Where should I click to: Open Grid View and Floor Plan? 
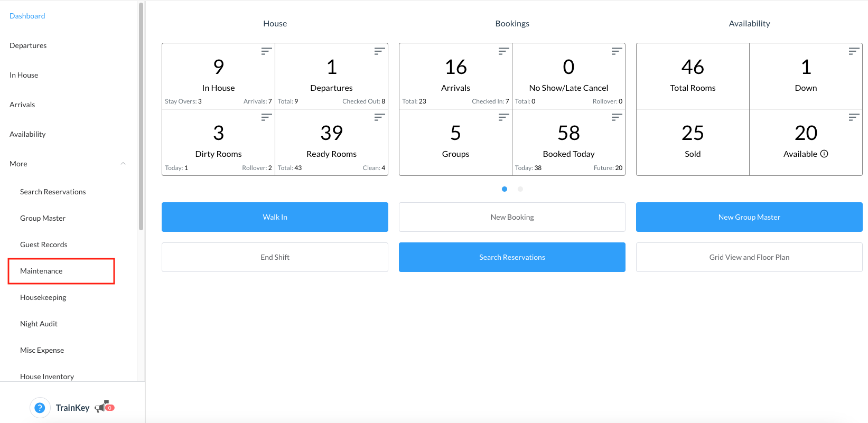[x=749, y=257]
